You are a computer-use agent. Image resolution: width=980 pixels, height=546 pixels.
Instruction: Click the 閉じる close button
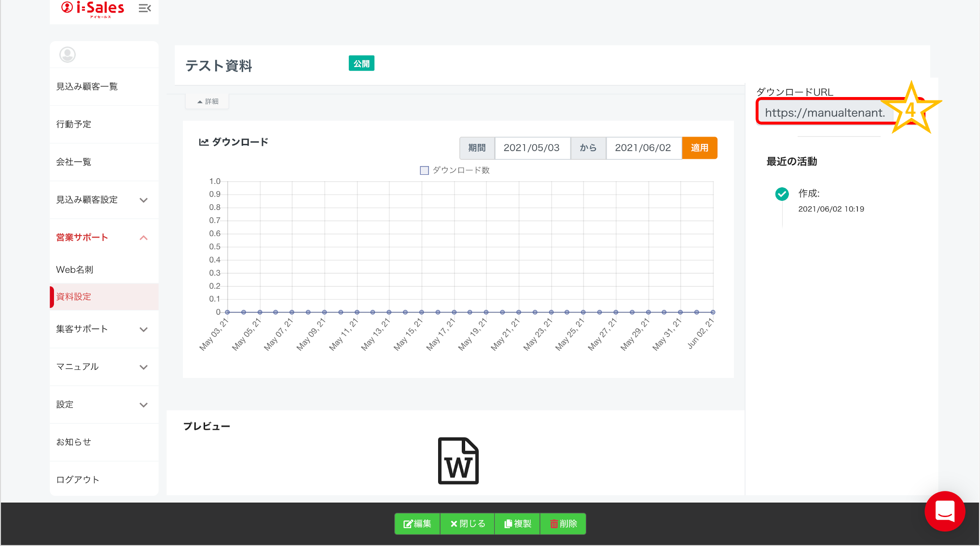(468, 524)
